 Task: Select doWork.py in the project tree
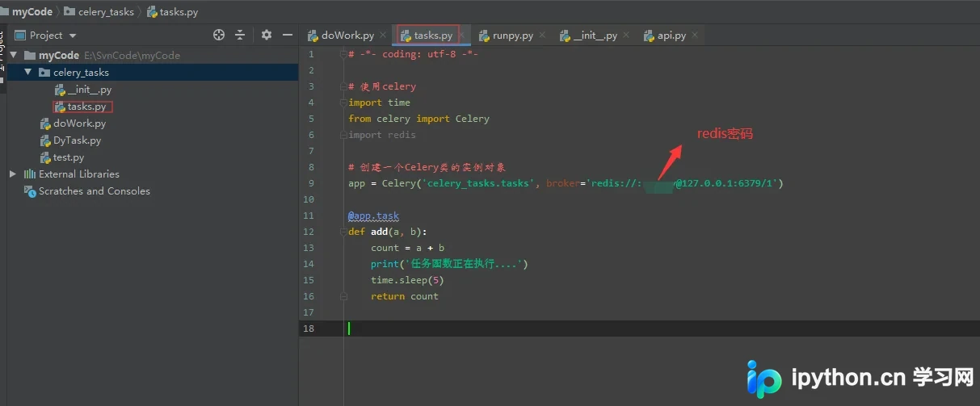pos(79,123)
